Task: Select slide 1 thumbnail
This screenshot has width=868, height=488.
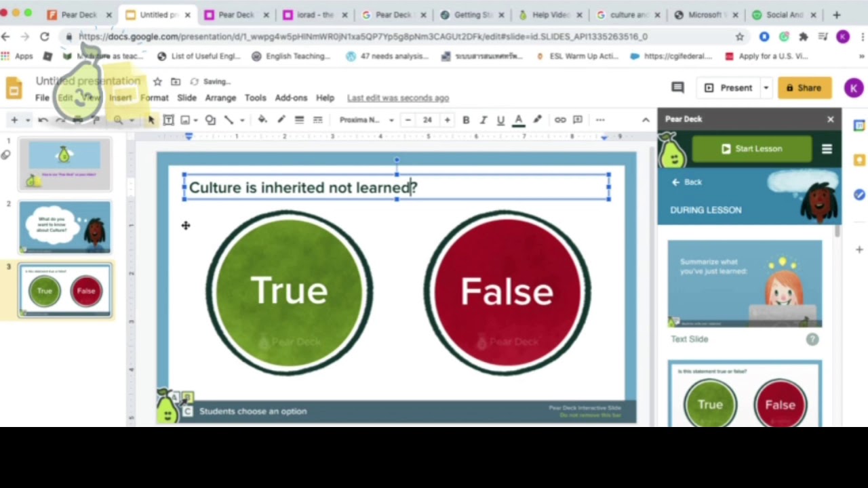Action: tap(64, 163)
